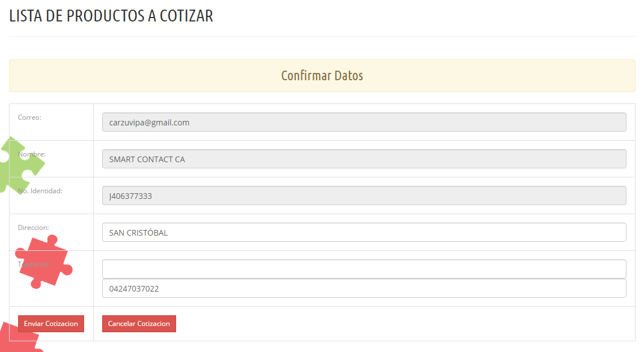Focus the empty first Telefonos field
This screenshot has height=352, width=644.
(363, 268)
